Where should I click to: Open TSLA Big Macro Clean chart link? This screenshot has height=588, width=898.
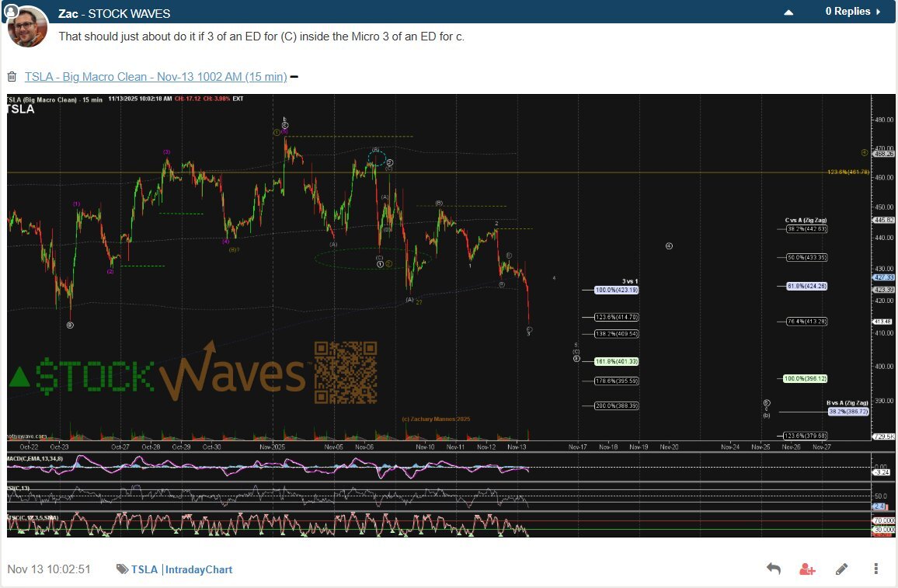point(155,77)
